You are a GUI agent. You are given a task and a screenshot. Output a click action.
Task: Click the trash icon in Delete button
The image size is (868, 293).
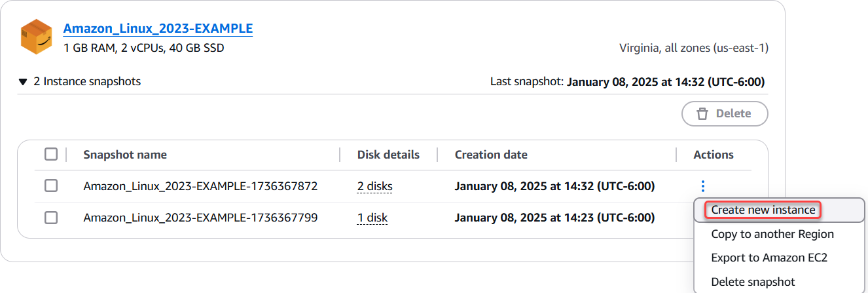click(x=702, y=113)
